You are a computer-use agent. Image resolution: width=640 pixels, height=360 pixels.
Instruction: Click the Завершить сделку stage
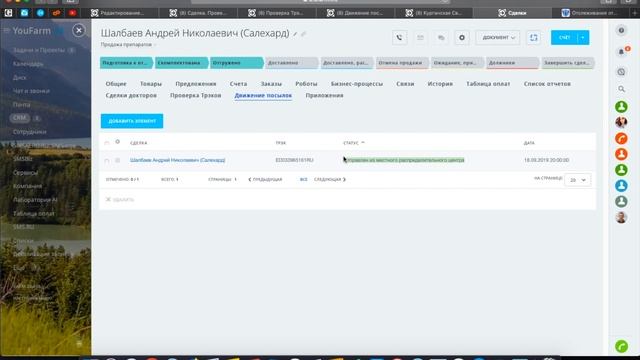tap(567, 63)
